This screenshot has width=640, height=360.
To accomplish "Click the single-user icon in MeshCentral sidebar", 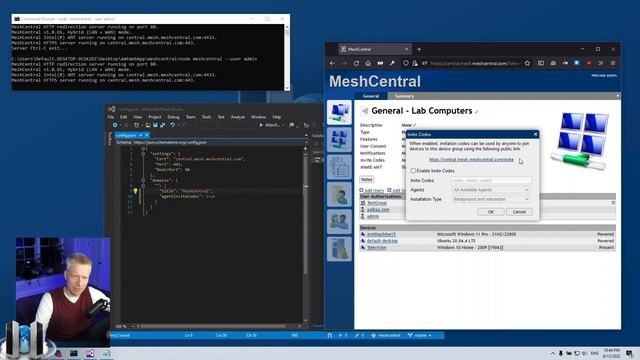I will point(339,194).
